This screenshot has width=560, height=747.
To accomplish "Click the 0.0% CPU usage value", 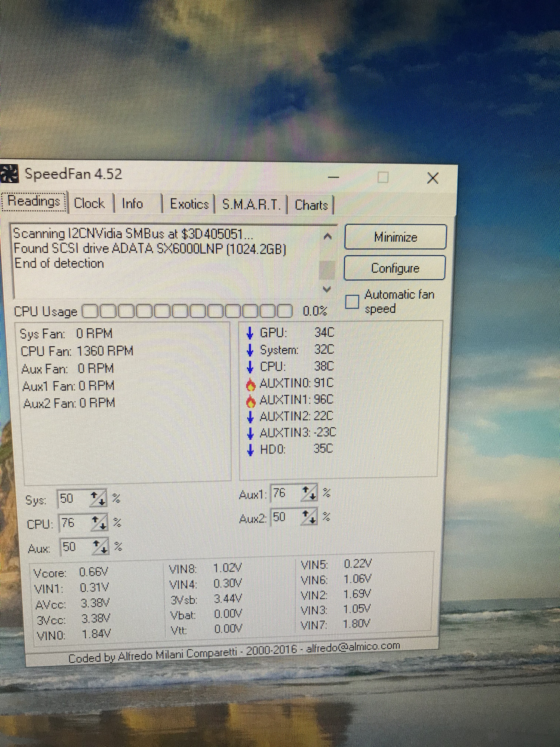I will tap(315, 311).
